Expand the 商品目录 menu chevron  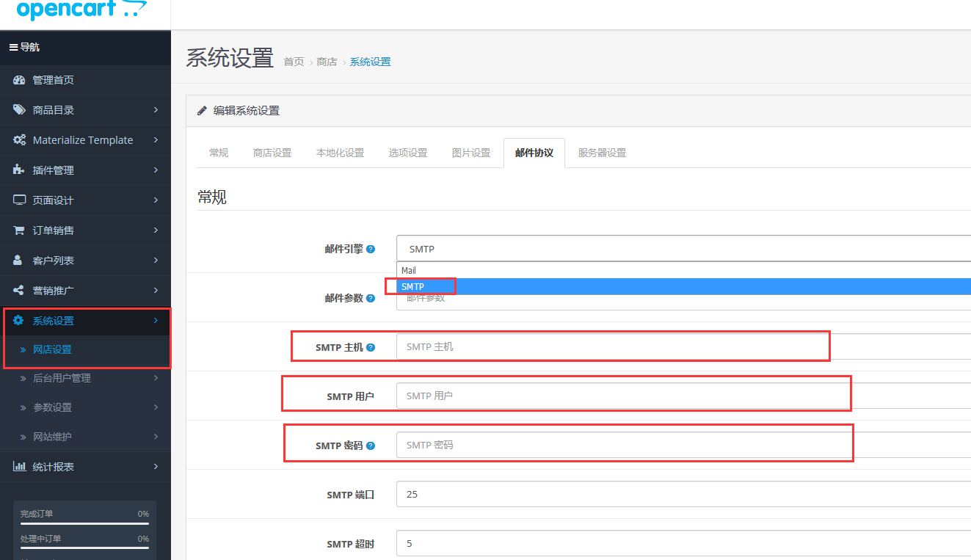tap(156, 110)
